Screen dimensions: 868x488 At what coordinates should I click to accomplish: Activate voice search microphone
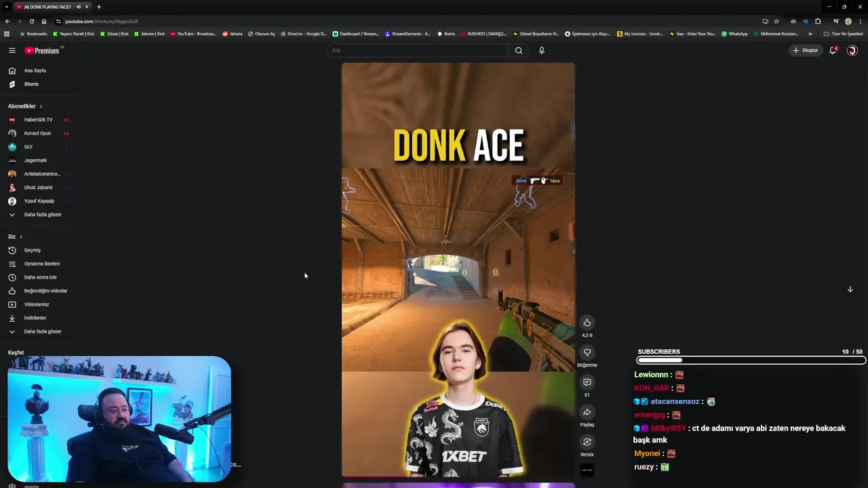click(541, 50)
